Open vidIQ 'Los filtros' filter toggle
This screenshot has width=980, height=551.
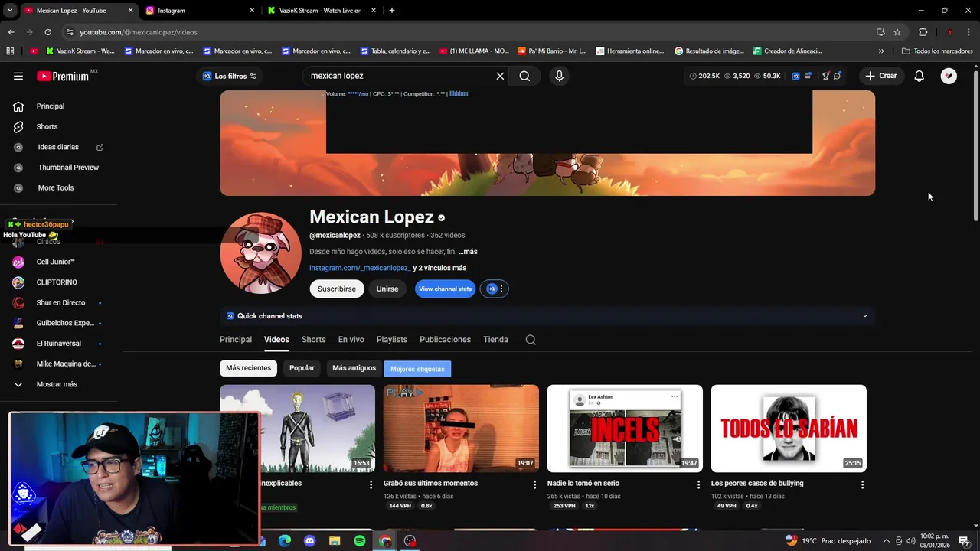229,76
